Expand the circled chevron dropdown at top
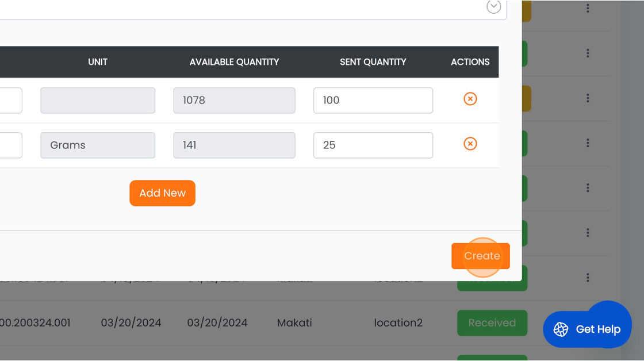This screenshot has height=361, width=644. (x=493, y=7)
